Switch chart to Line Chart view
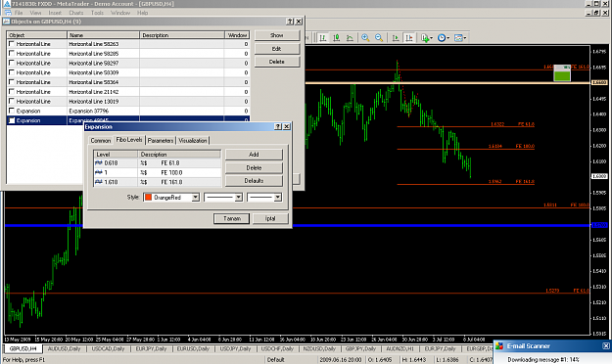The image size is (612, 364). 350,38
